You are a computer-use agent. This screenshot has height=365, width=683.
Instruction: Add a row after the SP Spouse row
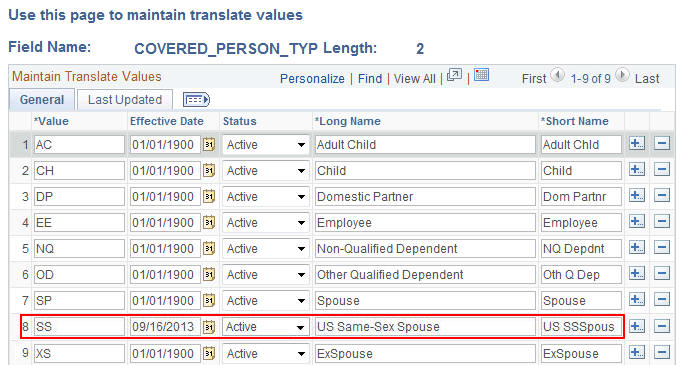tap(637, 300)
